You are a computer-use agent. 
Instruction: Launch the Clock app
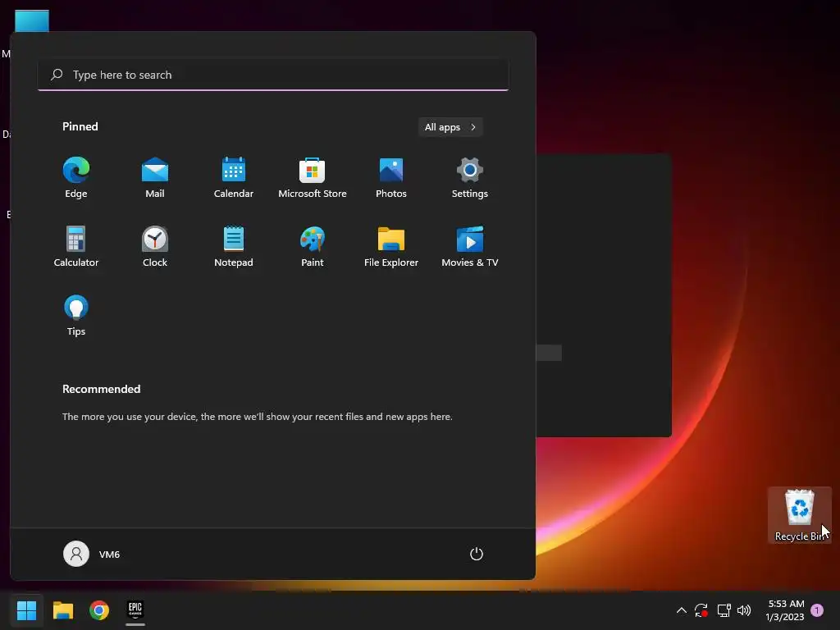pyautogui.click(x=155, y=246)
